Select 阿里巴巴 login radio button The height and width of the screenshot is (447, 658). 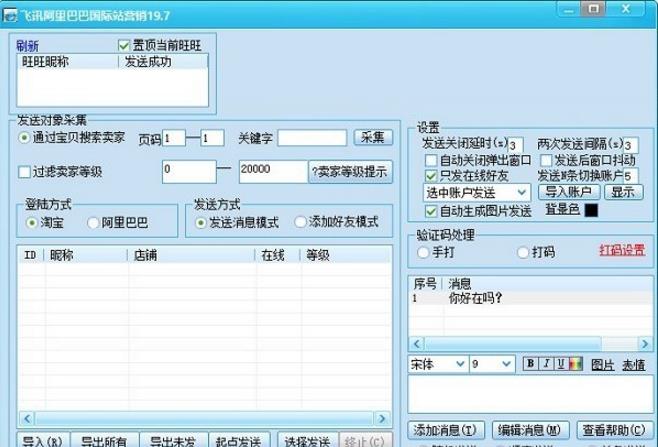pyautogui.click(x=94, y=222)
